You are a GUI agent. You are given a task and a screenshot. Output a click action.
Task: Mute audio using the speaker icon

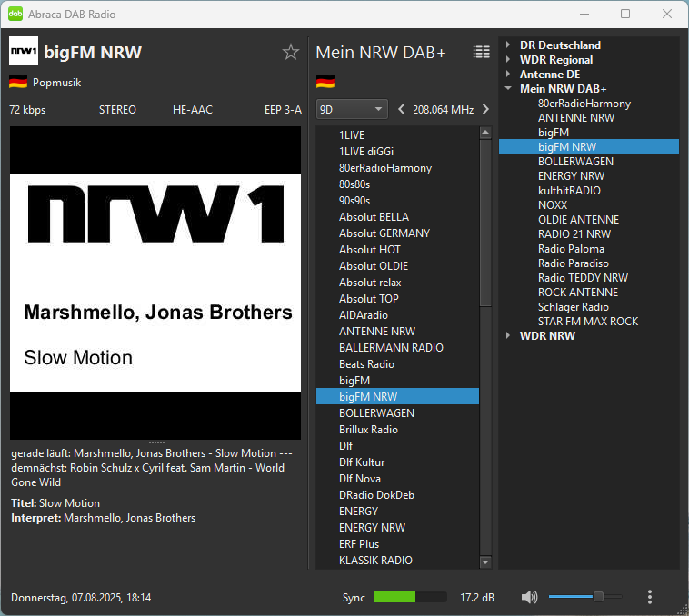[529, 597]
